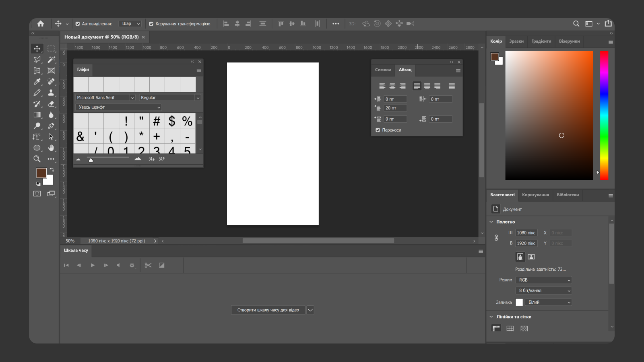
Task: Click the A+ glyph size button
Action: 161,158
